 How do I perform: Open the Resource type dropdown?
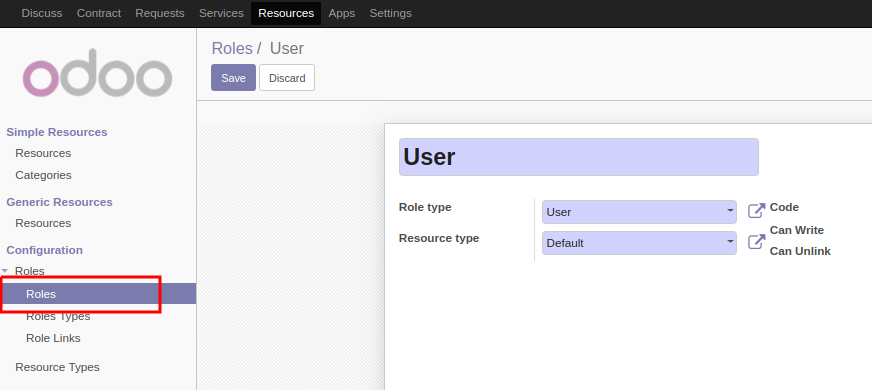coord(639,243)
